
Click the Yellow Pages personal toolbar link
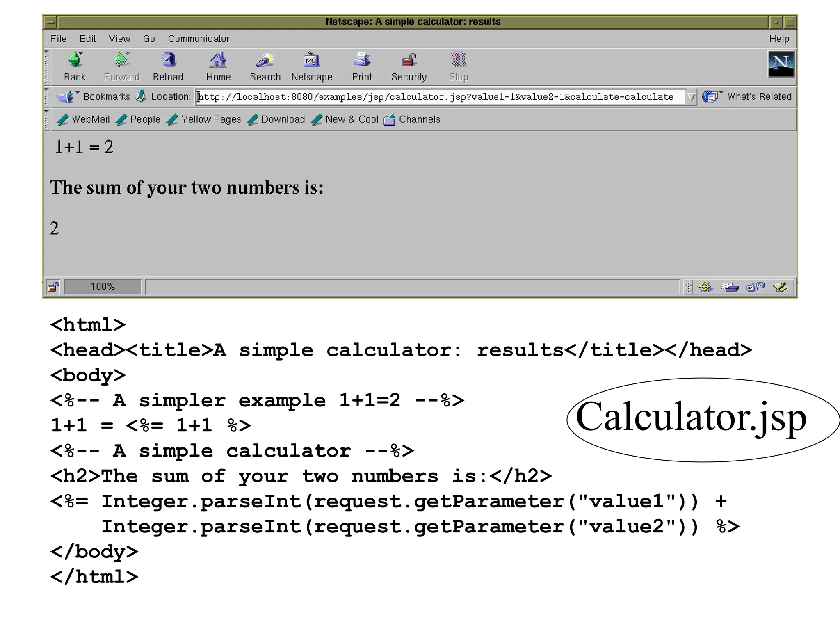click(x=204, y=119)
